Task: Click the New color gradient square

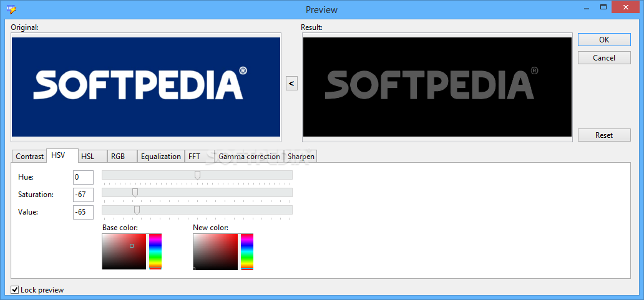Action: [x=215, y=251]
